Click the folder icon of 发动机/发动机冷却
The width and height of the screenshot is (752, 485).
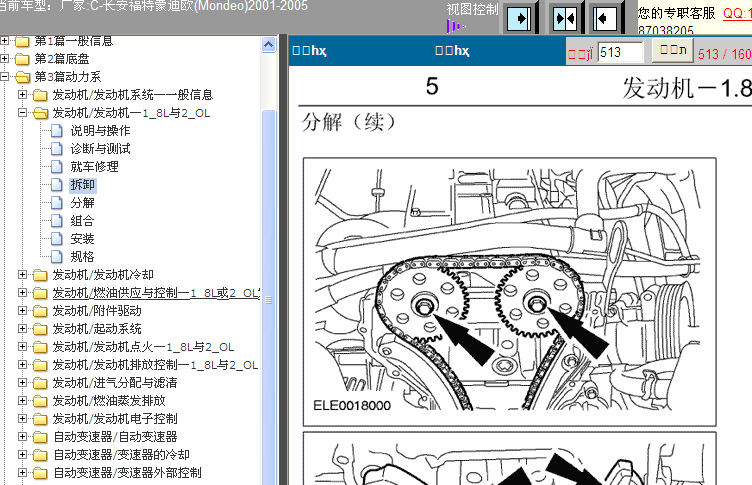(40, 275)
